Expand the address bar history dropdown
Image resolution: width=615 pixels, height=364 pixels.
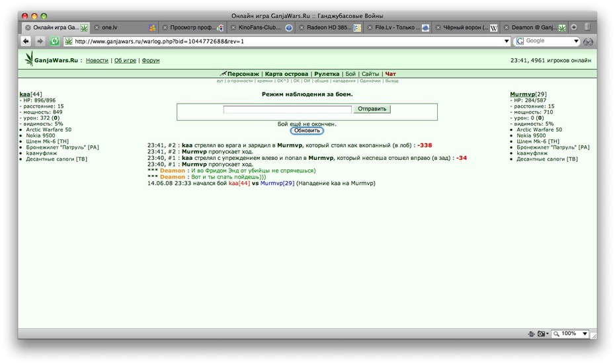click(x=507, y=41)
